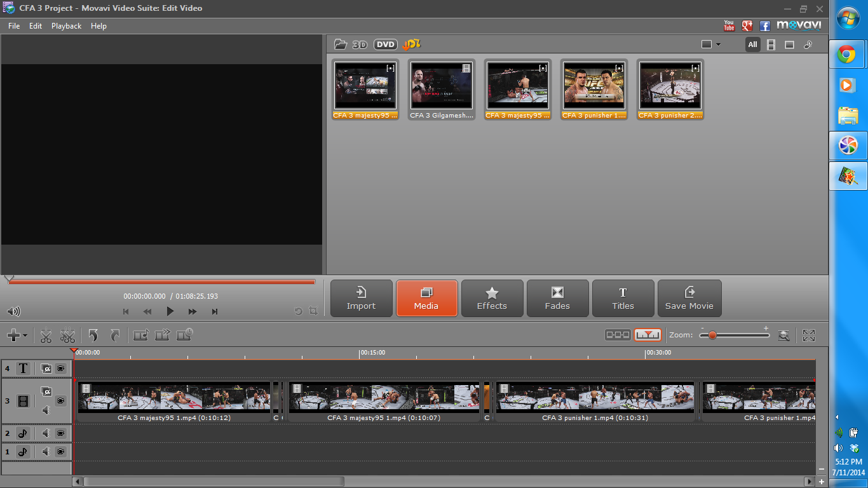Open the Titles panel
The width and height of the screenshot is (868, 488).
623,298
